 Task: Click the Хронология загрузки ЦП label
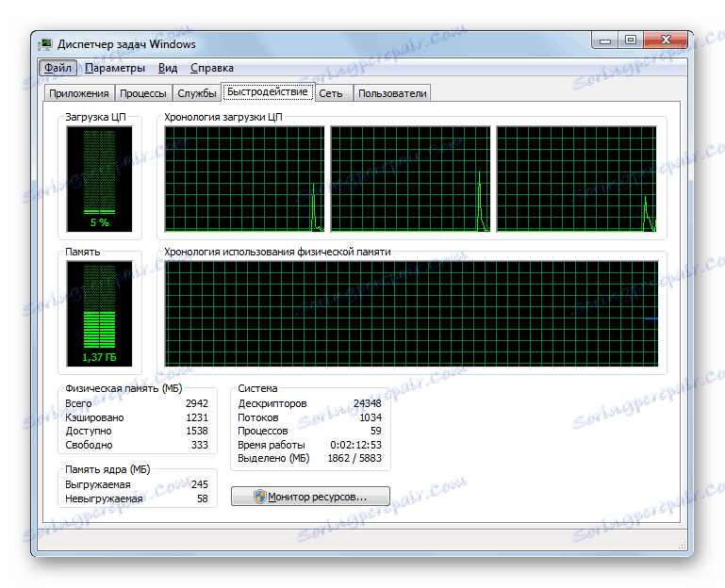[x=223, y=118]
